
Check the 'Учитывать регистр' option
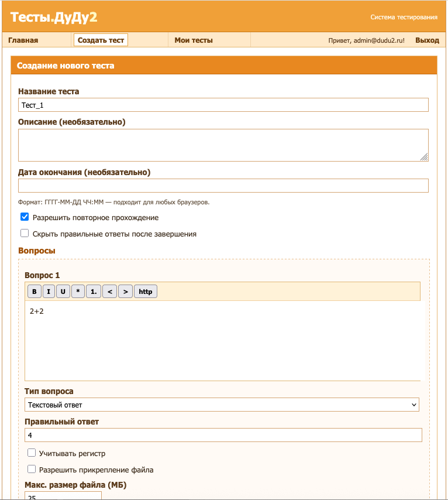(x=32, y=453)
